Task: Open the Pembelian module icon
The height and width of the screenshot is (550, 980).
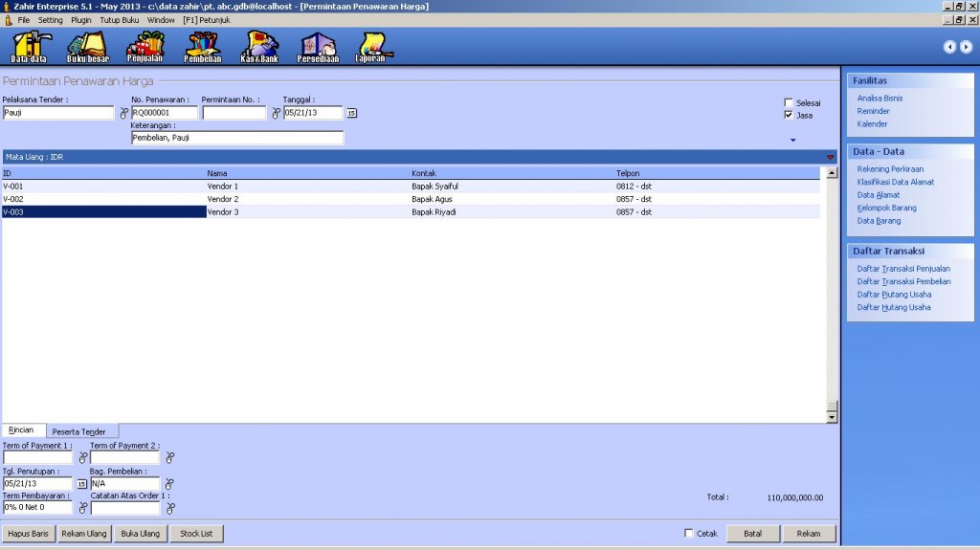Action: [202, 46]
